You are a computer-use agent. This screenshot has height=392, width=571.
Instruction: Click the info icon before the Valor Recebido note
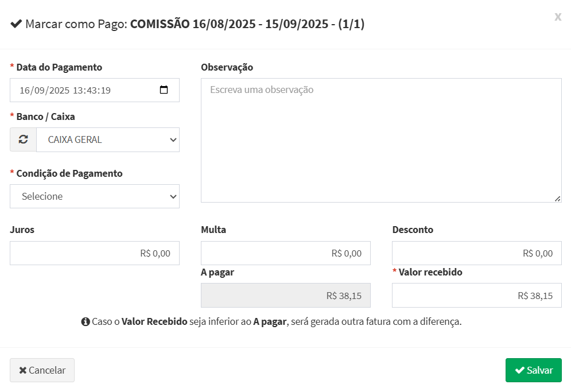coord(86,321)
